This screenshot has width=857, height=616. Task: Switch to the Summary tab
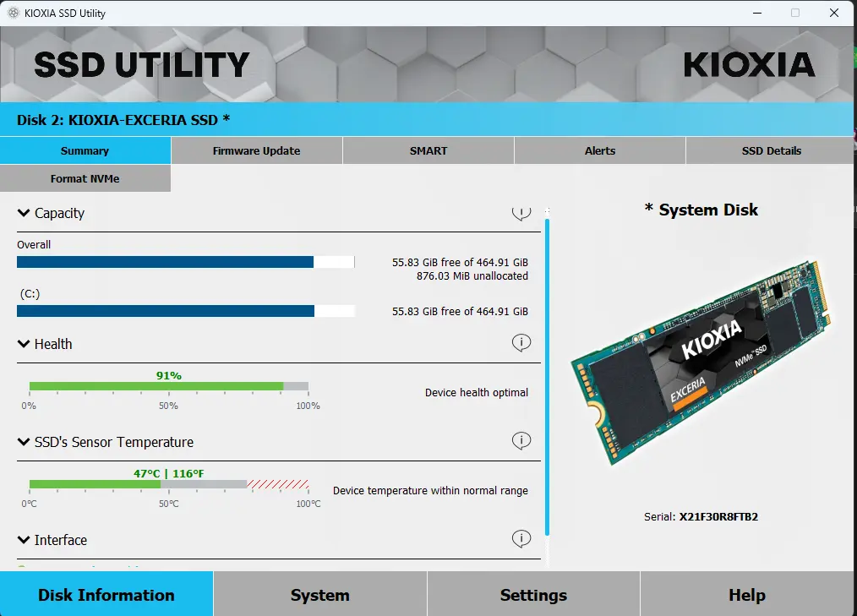coord(85,150)
